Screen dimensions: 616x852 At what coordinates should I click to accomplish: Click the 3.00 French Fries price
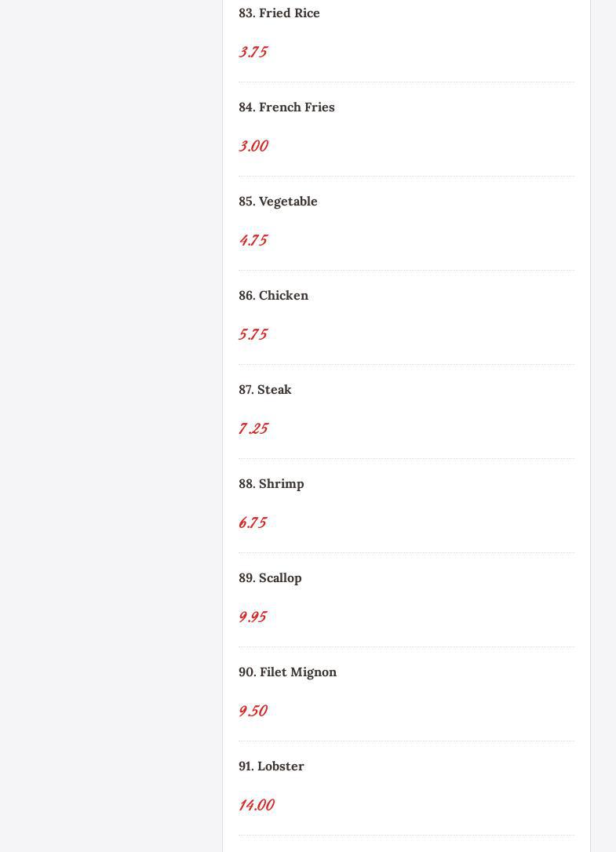(x=253, y=146)
